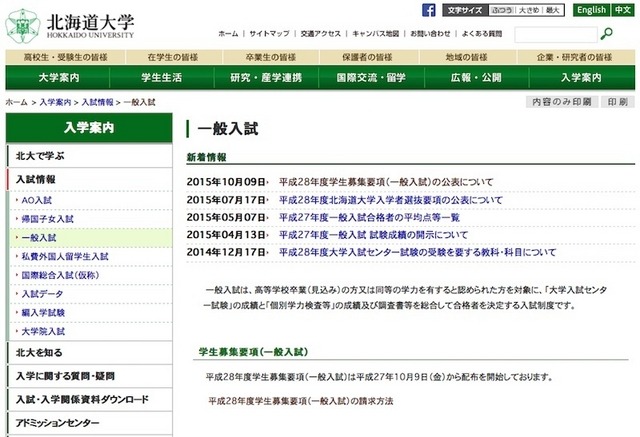Open 入試データ in the sidebar
640x437 pixels.
tap(42, 294)
